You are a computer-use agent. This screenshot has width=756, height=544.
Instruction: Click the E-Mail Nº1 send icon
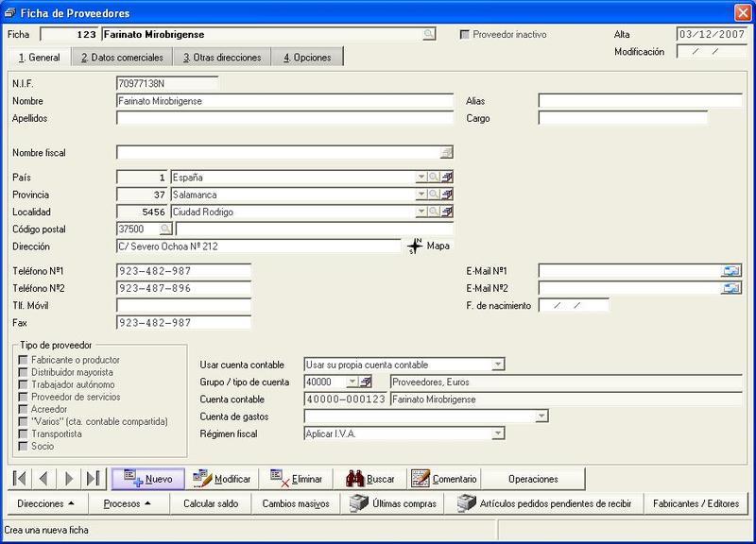click(x=730, y=271)
